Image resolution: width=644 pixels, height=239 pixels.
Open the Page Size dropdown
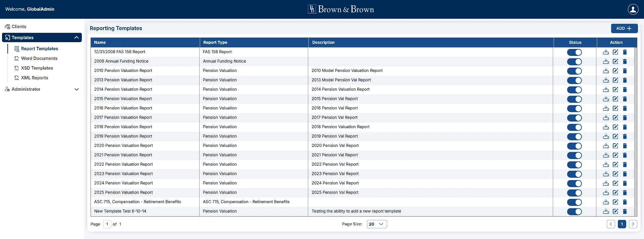pos(376,224)
